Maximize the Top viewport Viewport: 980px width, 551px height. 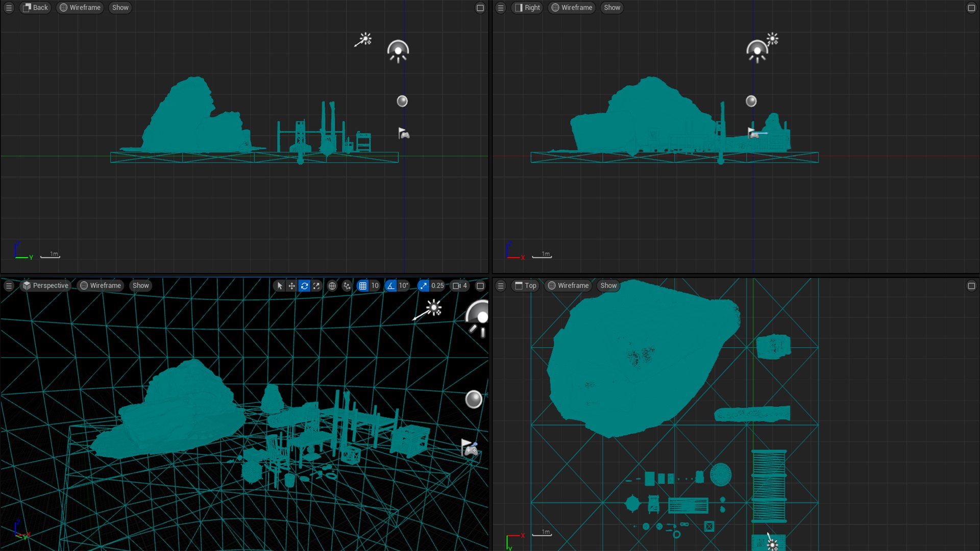[x=971, y=286]
